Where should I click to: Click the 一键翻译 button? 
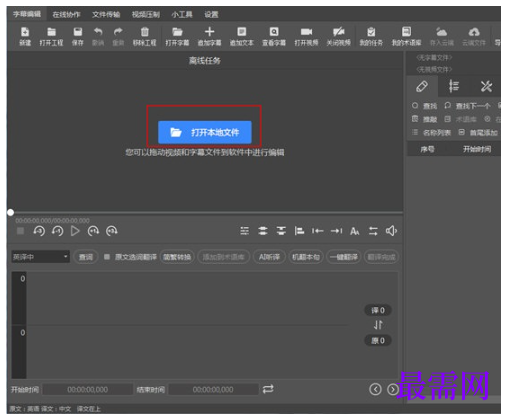pyautogui.click(x=343, y=257)
